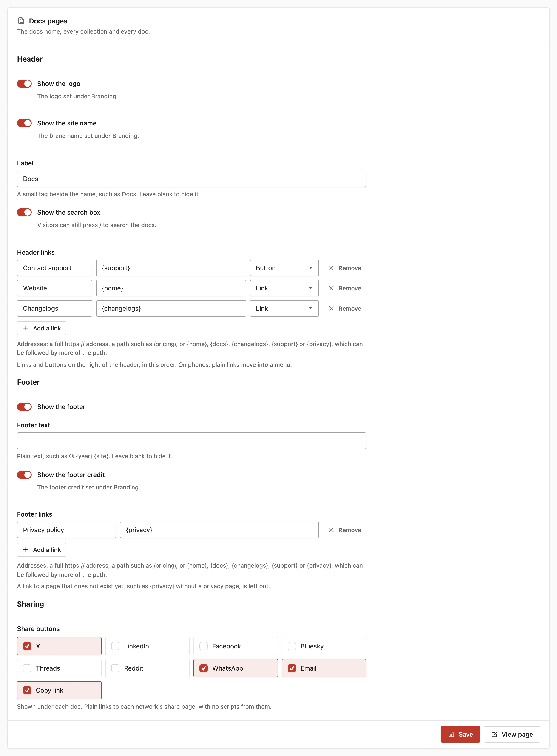Viewport: 557px width, 756px height.
Task: Open the Button type dropdown for Contact support
Action: pyautogui.click(x=284, y=268)
